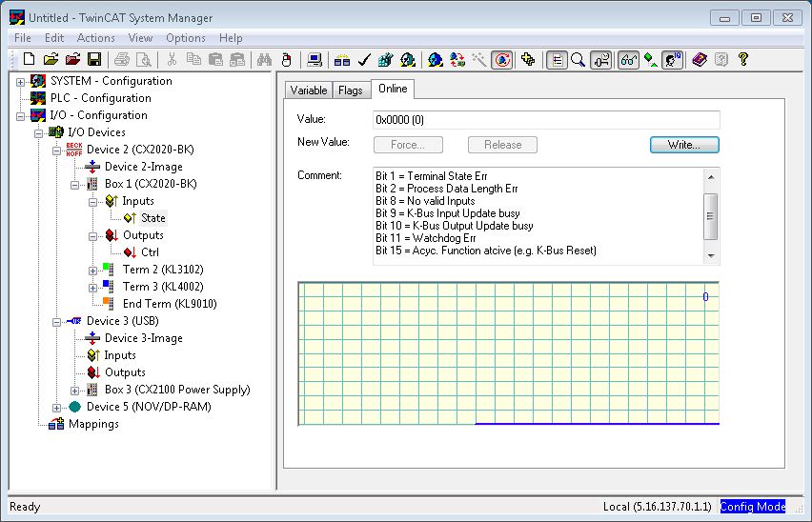Click the mouse icon in the toolbar
Image resolution: width=812 pixels, height=522 pixels.
286,59
